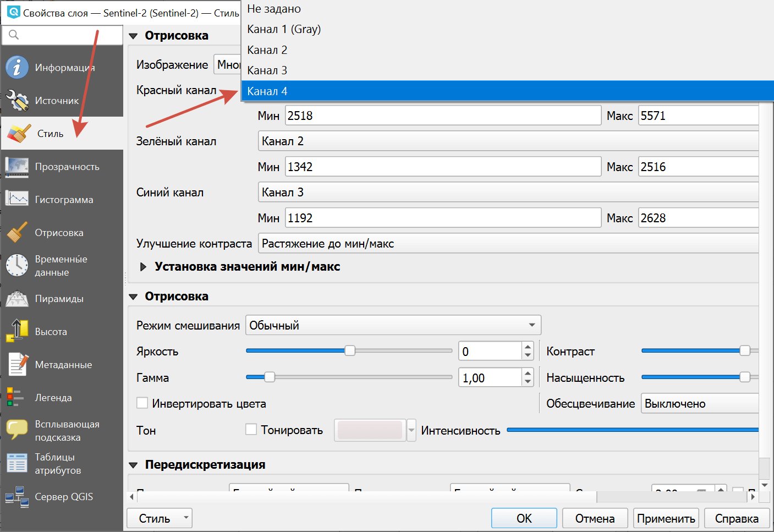Toggle the Тонировать checkbox
774x532 pixels.
[251, 430]
